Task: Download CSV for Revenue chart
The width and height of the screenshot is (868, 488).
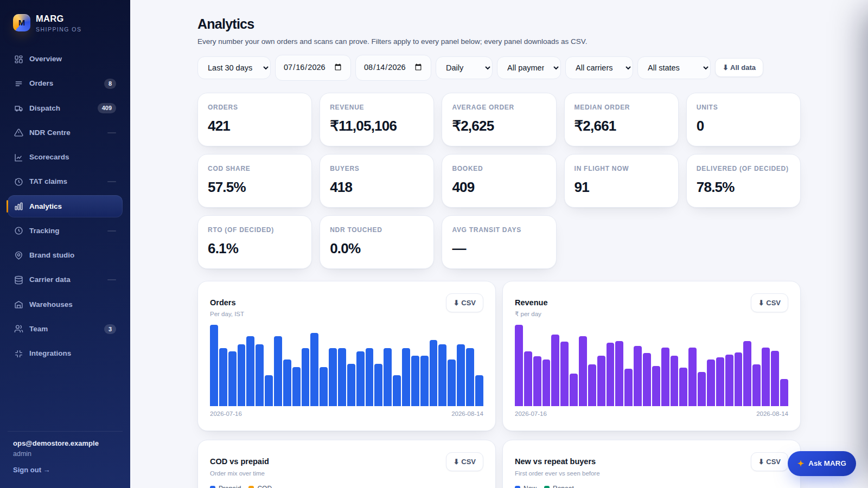Action: point(769,303)
